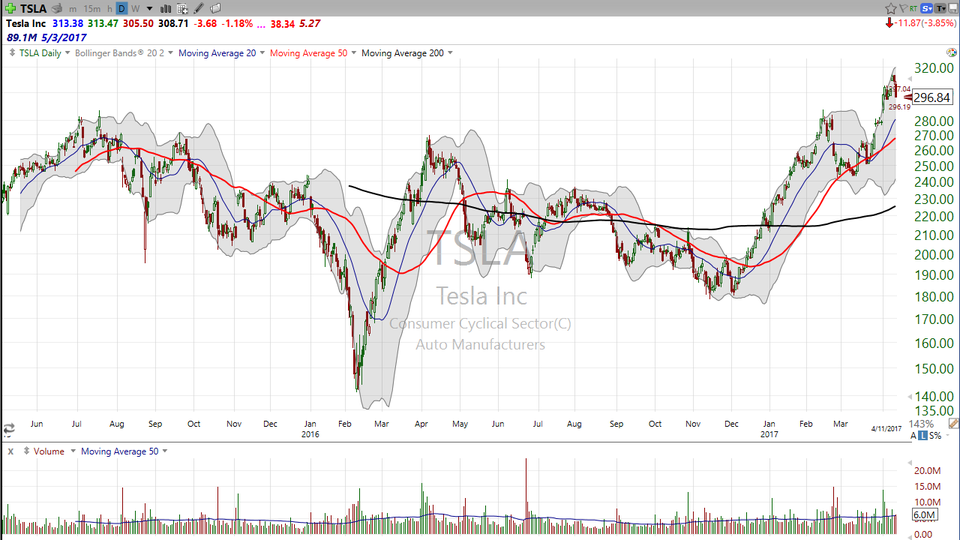Open the Volume indicator dropdown
This screenshot has width=960, height=540.
[72, 451]
